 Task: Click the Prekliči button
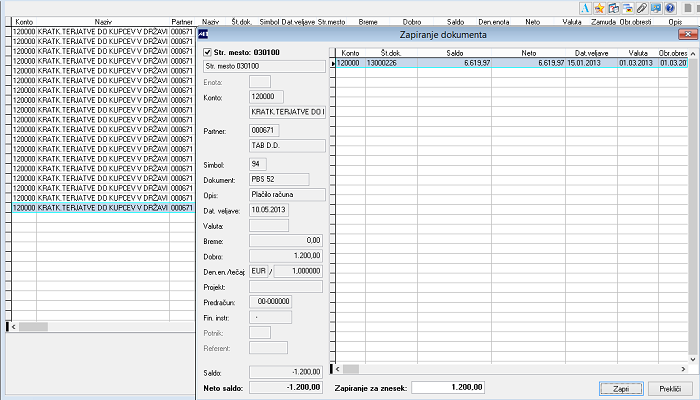(x=670, y=389)
